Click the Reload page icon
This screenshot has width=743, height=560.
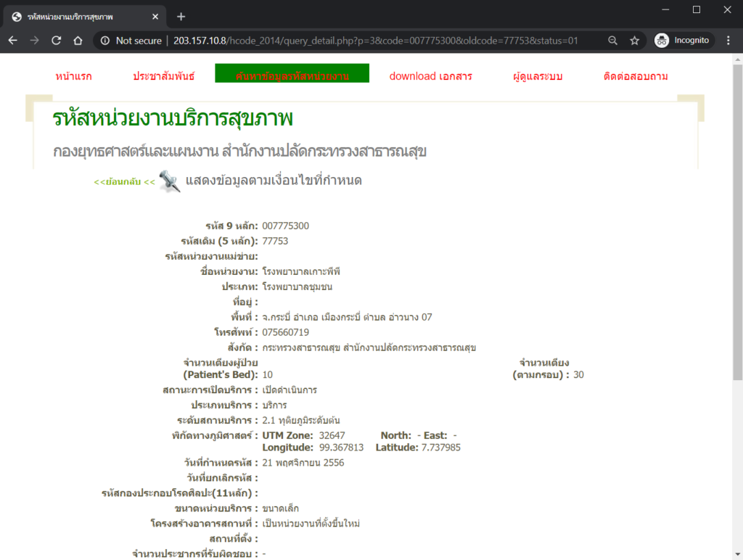(56, 41)
